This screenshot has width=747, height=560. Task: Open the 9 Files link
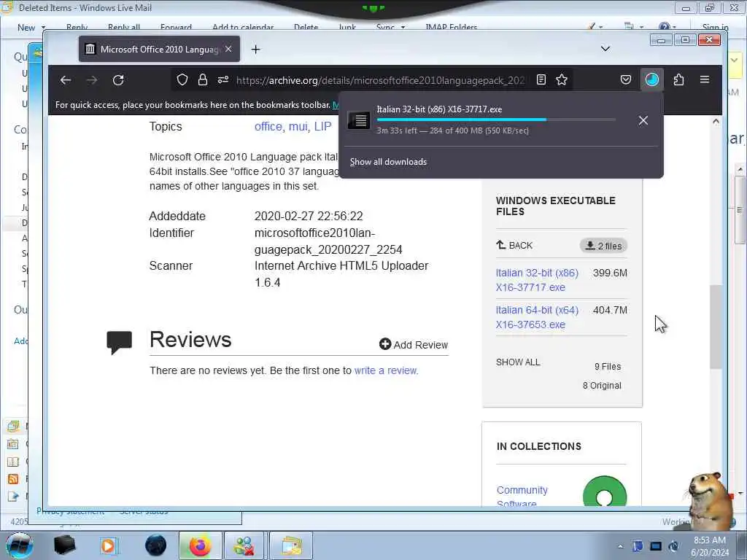pos(608,366)
